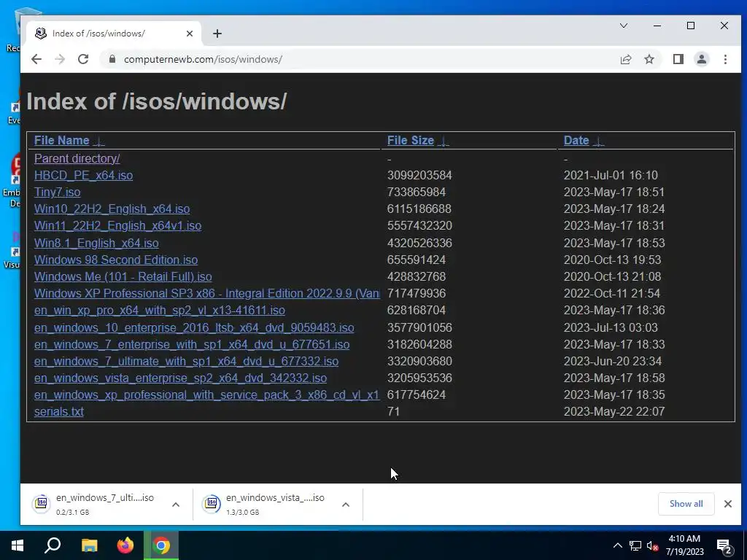Screen dimensions: 747x560
Task: Open a new tab with the plus button
Action: point(217,34)
